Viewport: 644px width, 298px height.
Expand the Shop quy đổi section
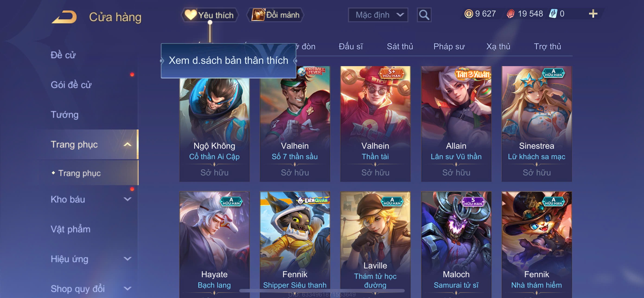pos(128,289)
